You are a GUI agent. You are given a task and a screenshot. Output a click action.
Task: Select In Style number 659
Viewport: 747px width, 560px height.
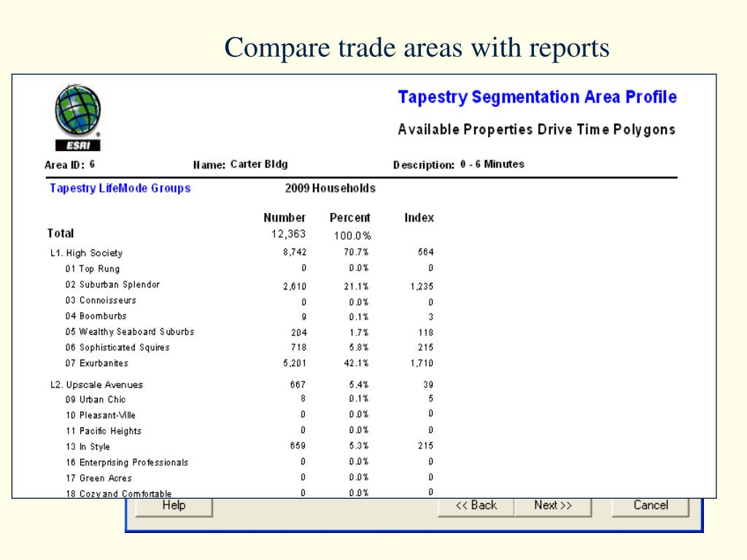[x=298, y=446]
